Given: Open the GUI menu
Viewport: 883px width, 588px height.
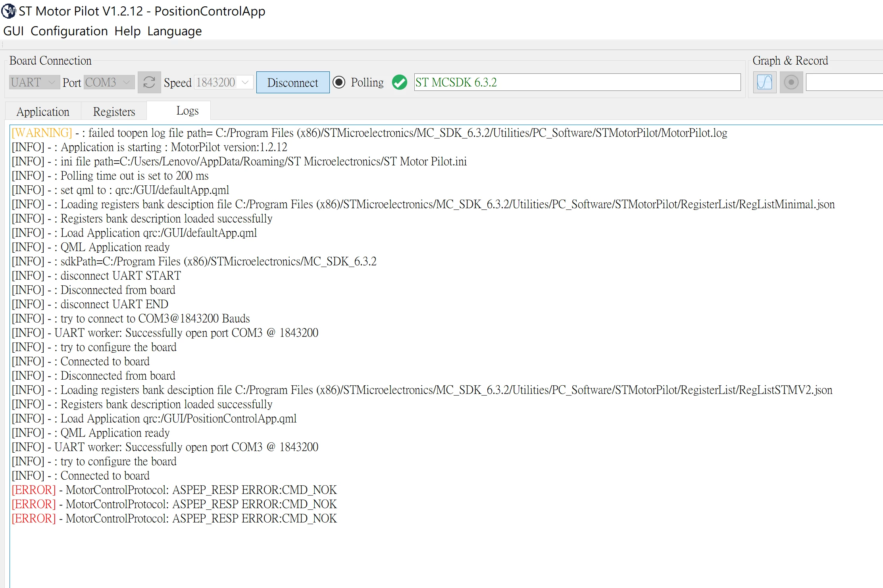Looking at the screenshot, I should click(13, 31).
